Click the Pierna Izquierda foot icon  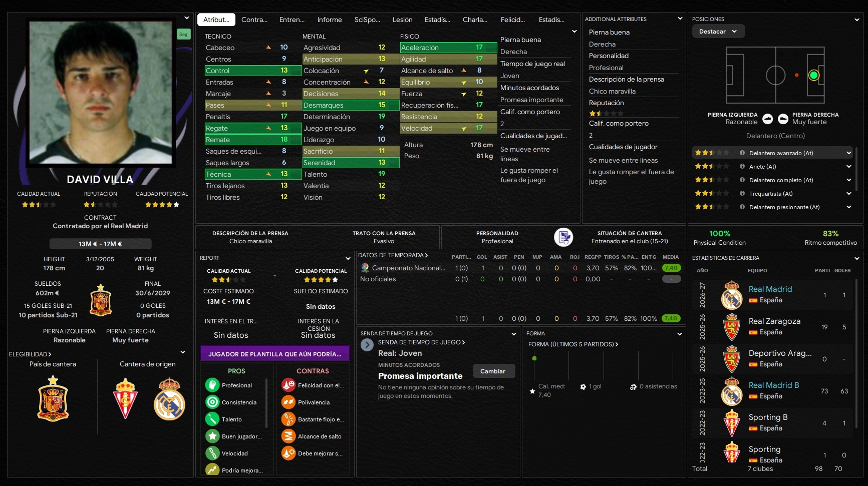point(767,119)
